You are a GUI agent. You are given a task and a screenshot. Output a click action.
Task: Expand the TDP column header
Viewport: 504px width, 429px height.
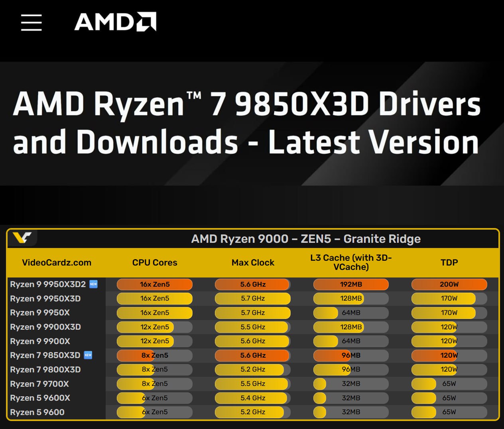[x=449, y=263]
